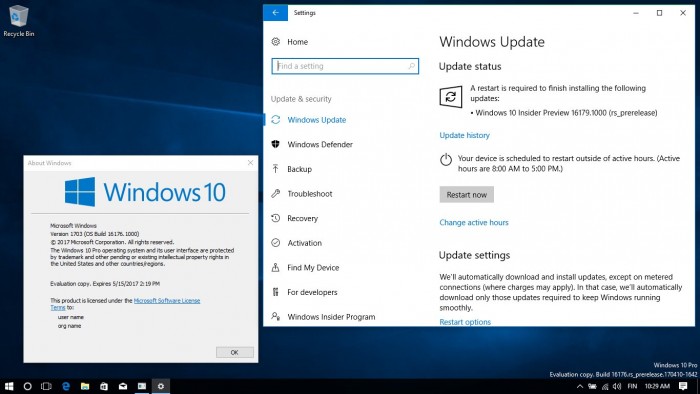Click the Windows Defender shield icon
The image size is (700, 394).
276,144
